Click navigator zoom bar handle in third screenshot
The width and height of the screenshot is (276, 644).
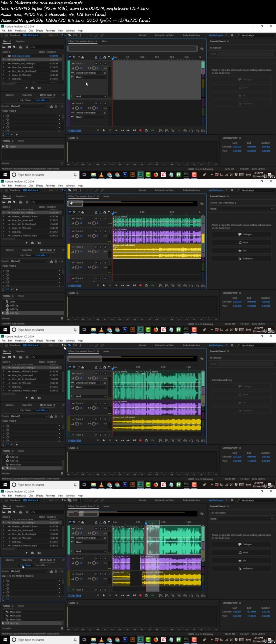pyautogui.click(x=85, y=359)
